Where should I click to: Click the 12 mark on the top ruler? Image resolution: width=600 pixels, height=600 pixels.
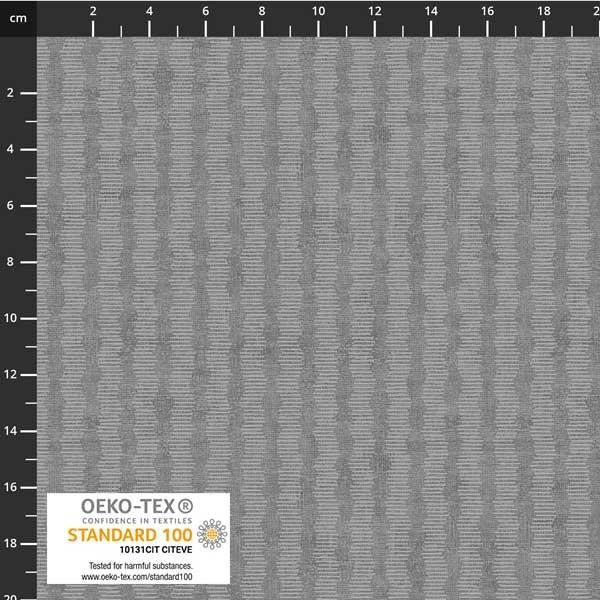tap(374, 11)
